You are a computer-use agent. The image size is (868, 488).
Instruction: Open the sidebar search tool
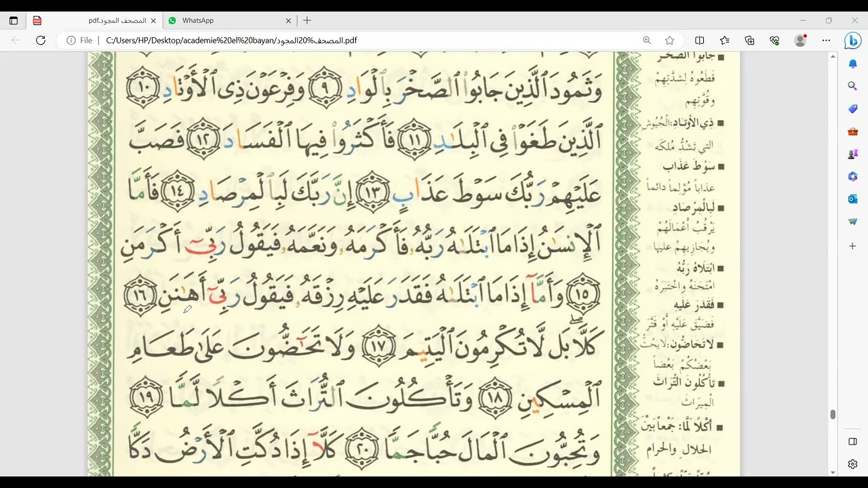[x=853, y=86]
